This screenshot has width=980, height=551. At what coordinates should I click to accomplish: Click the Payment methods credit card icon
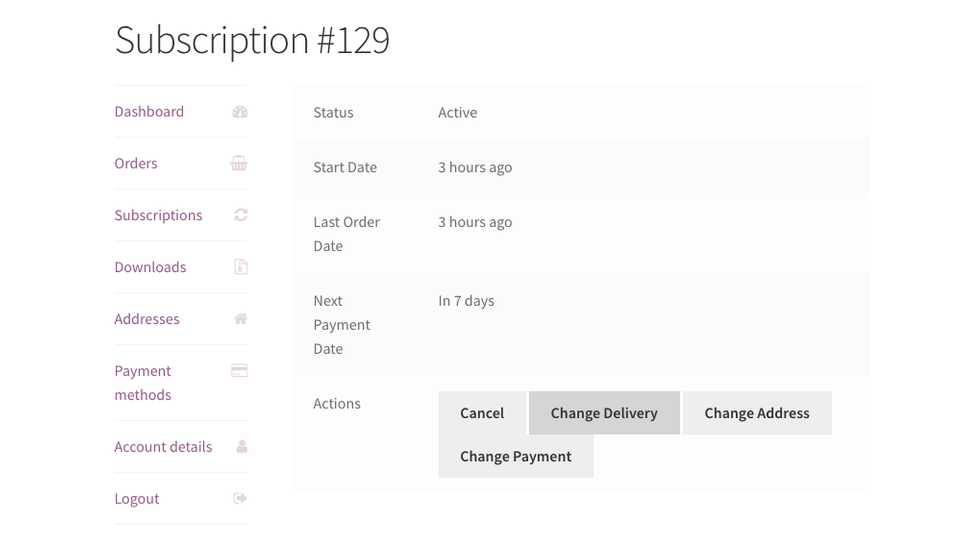click(239, 370)
